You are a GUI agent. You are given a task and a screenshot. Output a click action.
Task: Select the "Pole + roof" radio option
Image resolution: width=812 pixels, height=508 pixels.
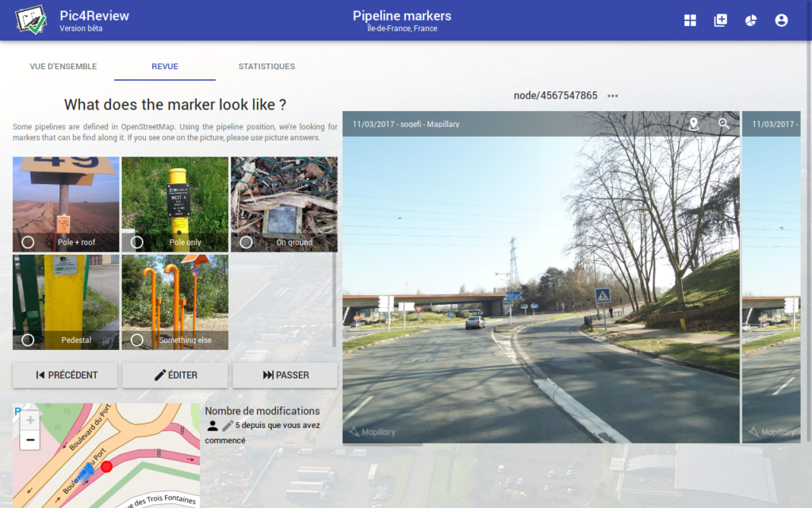29,242
